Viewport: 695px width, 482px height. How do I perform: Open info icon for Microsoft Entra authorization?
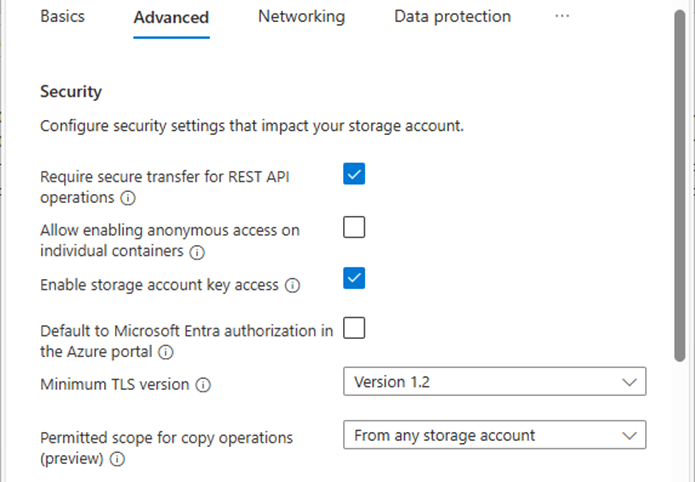point(166,353)
